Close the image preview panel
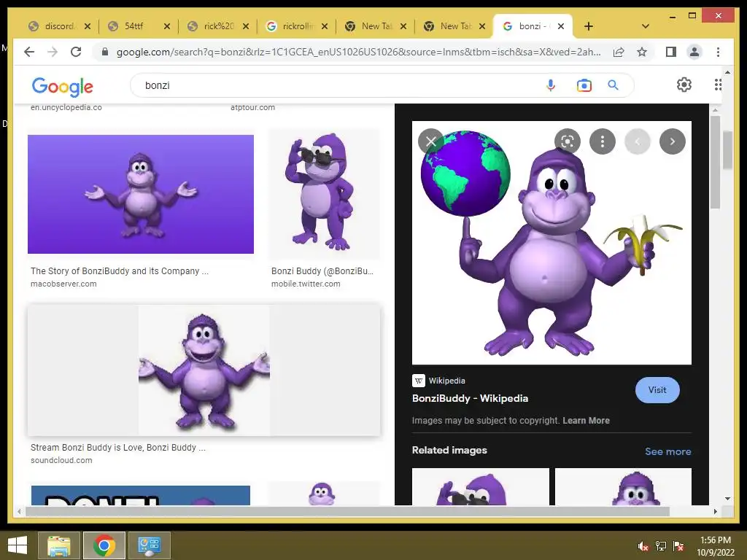 coord(431,141)
